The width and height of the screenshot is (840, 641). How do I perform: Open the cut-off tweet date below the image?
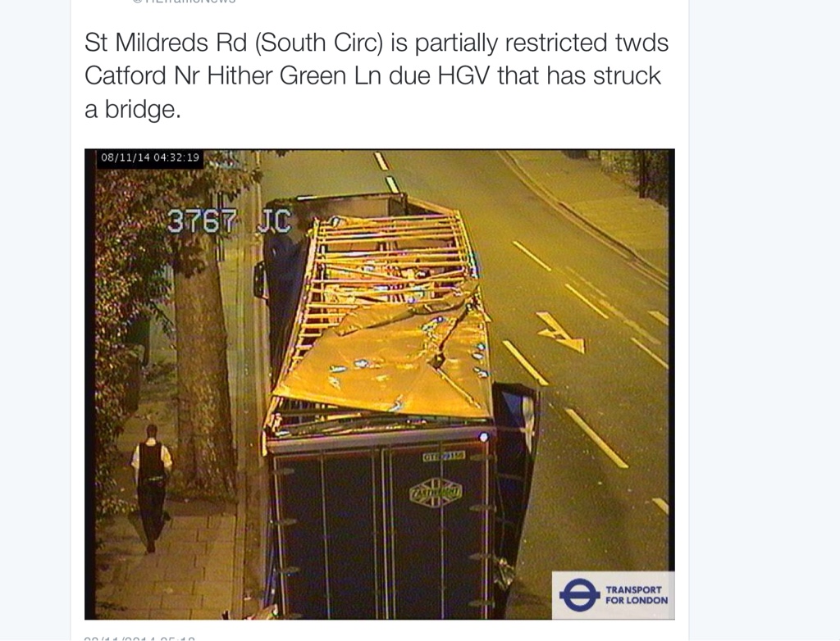click(139, 638)
